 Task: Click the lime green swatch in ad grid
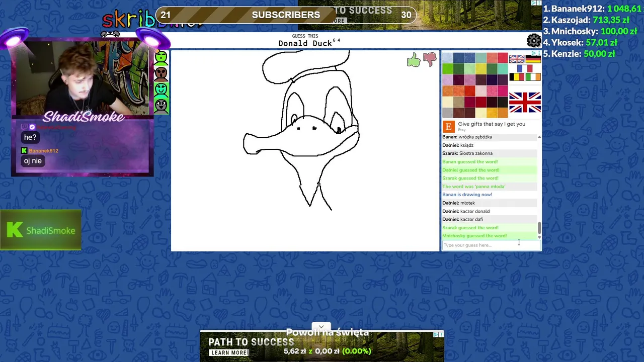click(447, 69)
